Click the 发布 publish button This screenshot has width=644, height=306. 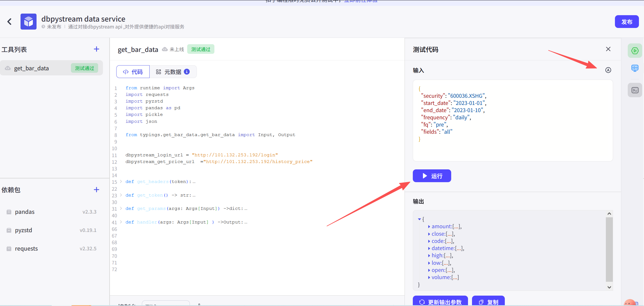click(627, 22)
